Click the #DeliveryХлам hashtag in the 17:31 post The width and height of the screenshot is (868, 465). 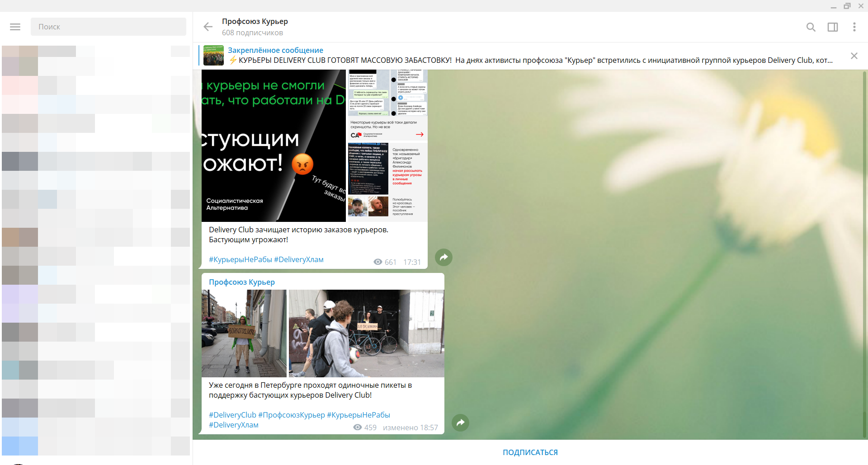point(299,259)
